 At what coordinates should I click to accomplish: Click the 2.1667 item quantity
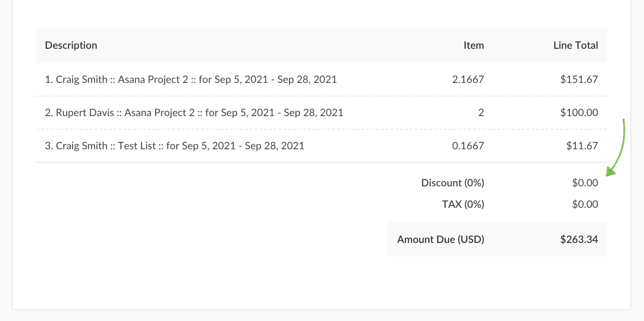(x=468, y=79)
